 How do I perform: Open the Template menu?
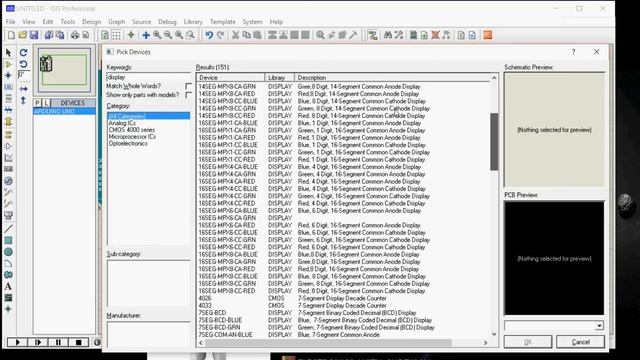click(222, 22)
